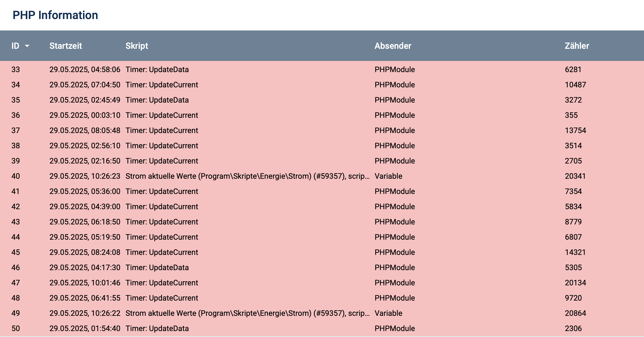The image size is (644, 337).
Task: Click counter value 20864
Action: click(x=575, y=313)
